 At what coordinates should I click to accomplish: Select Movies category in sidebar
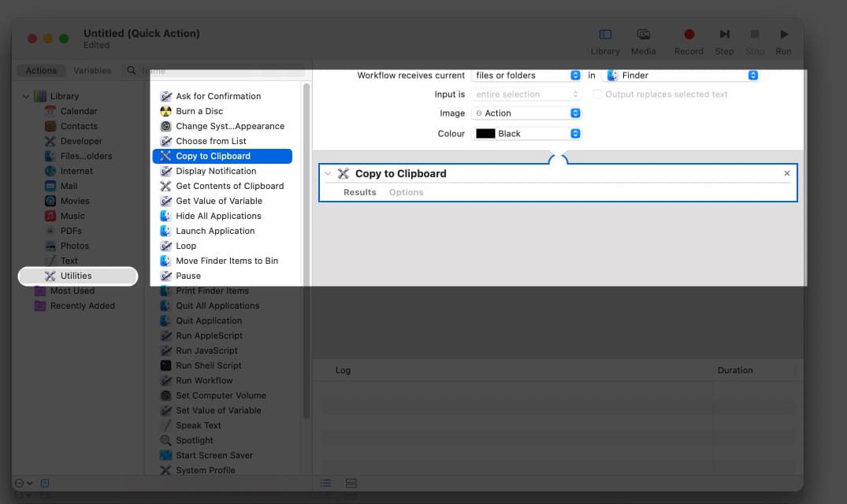pyautogui.click(x=75, y=202)
